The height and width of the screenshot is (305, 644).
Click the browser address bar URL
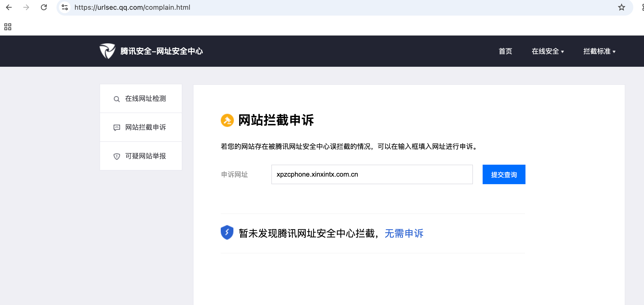pyautogui.click(x=132, y=7)
